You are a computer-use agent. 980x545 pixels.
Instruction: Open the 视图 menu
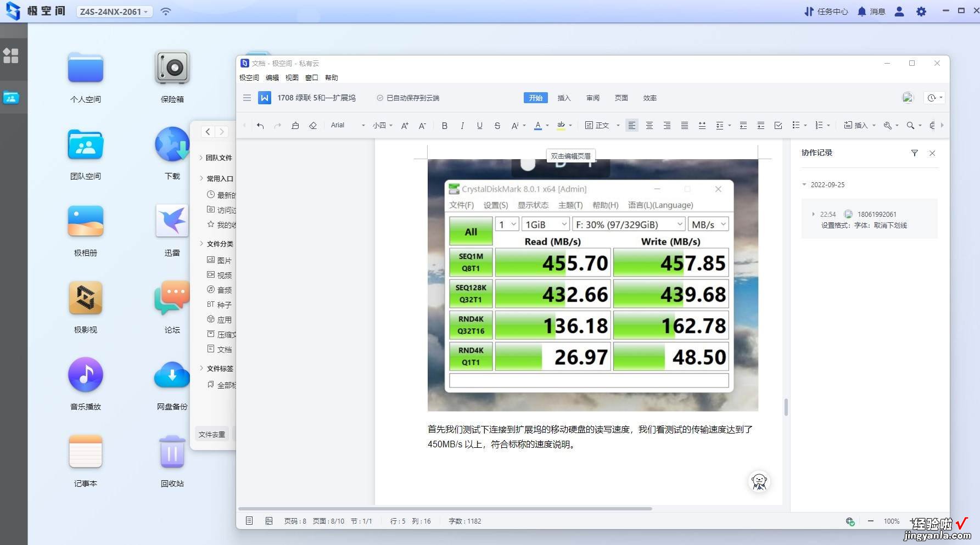click(x=292, y=78)
